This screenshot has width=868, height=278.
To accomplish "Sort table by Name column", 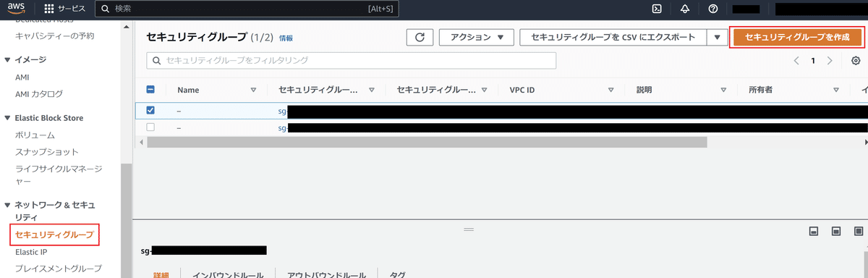I will click(253, 90).
